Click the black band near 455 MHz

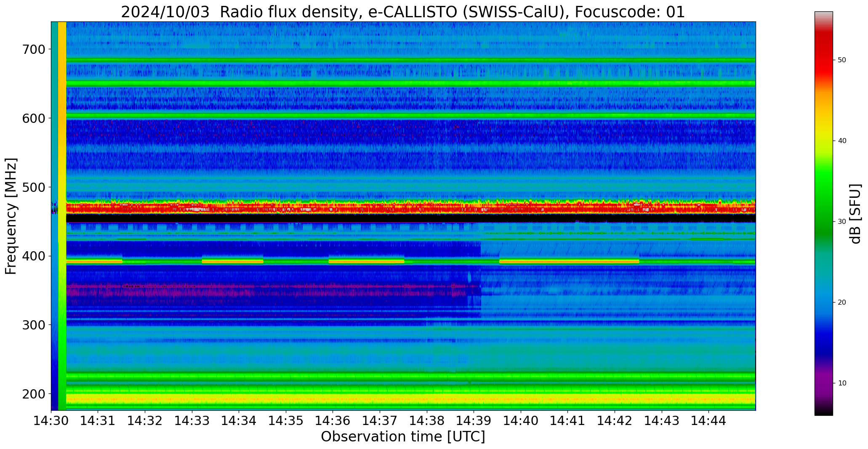click(x=410, y=218)
